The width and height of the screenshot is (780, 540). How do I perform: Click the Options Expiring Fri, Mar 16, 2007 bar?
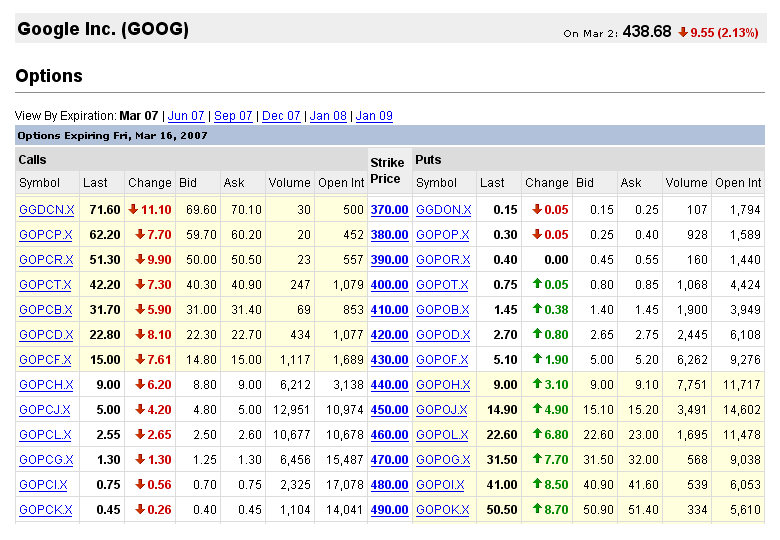click(x=390, y=135)
